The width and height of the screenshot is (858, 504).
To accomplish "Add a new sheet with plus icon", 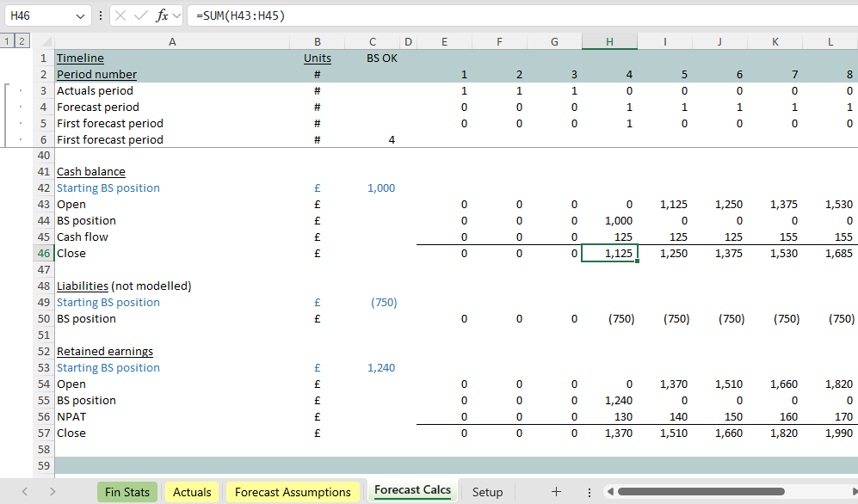I will [556, 491].
